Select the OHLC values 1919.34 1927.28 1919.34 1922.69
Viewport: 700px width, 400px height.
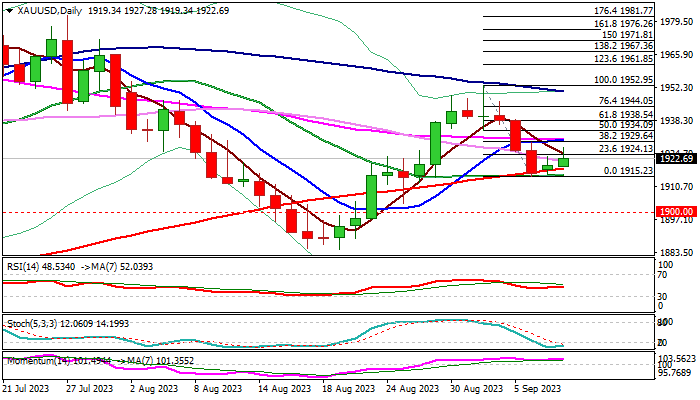coord(158,11)
